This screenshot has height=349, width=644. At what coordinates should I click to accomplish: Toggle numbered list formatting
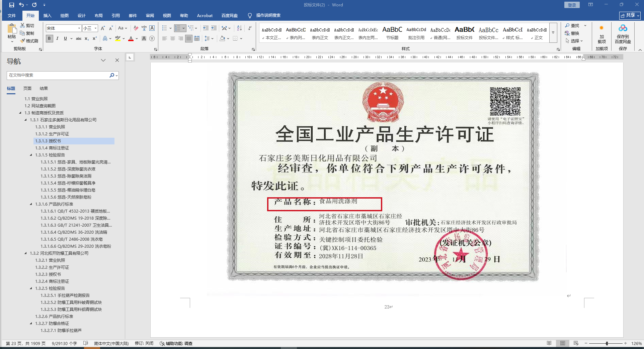click(x=178, y=28)
